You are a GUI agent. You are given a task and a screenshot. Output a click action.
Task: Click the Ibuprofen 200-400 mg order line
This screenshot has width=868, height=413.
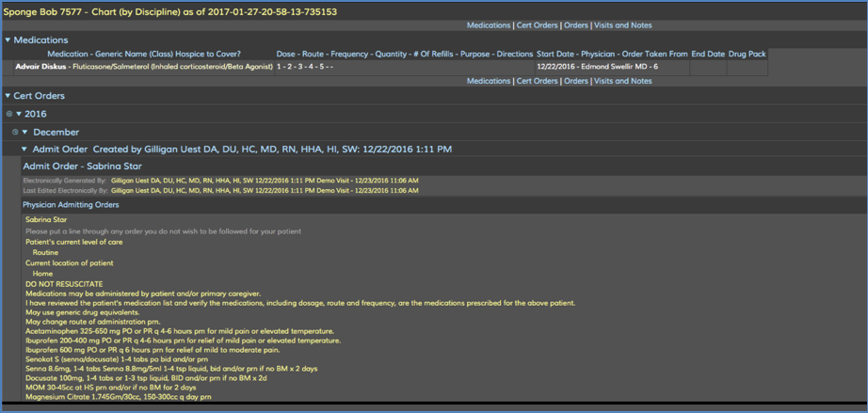point(184,341)
